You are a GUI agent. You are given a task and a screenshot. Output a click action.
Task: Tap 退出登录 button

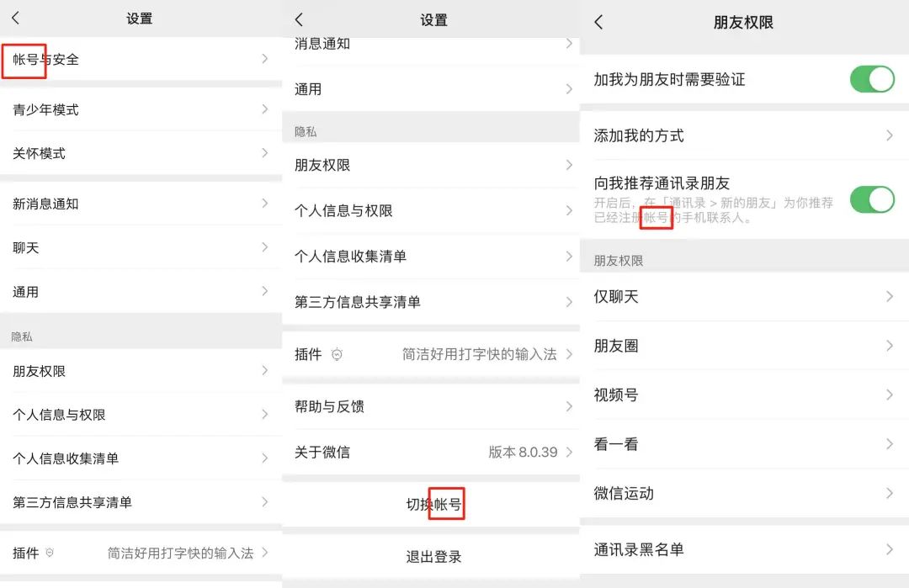click(x=431, y=557)
